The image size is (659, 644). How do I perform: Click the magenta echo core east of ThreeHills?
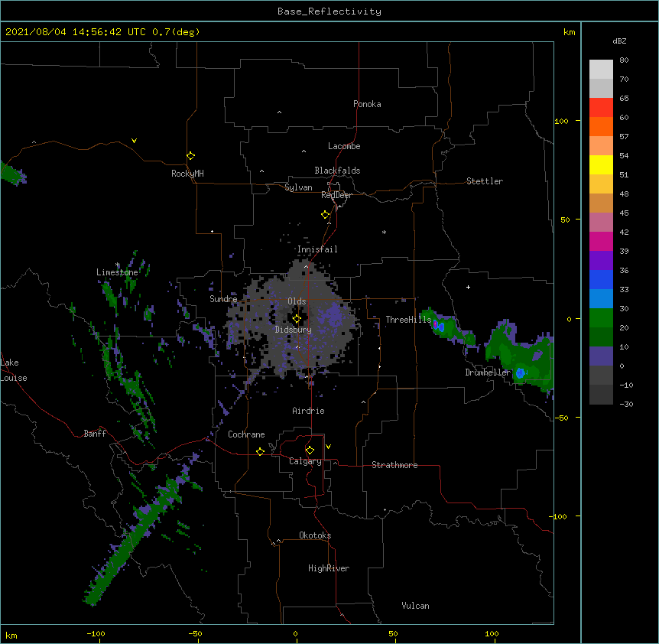pos(436,325)
